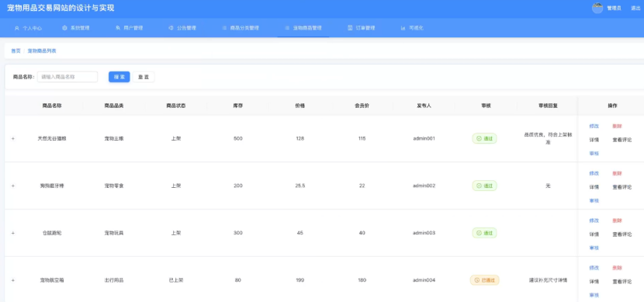Click the 库存 column header
Viewport: 644px width, 302px height.
coord(237,106)
